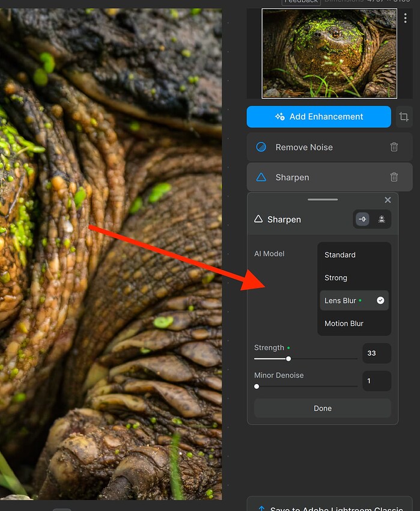Click the Remove Noise circle icon
This screenshot has width=420, height=511.
click(x=261, y=147)
